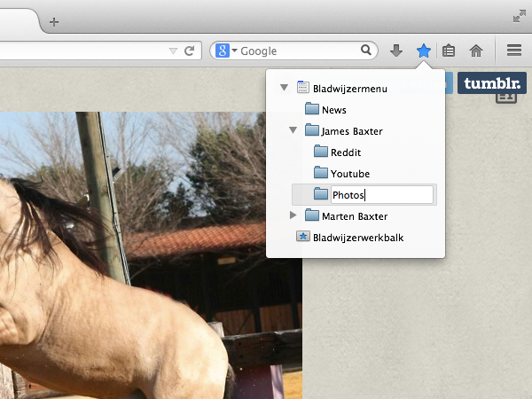Toggle full screen arrows icon
The height and width of the screenshot is (399, 532).
point(519,16)
